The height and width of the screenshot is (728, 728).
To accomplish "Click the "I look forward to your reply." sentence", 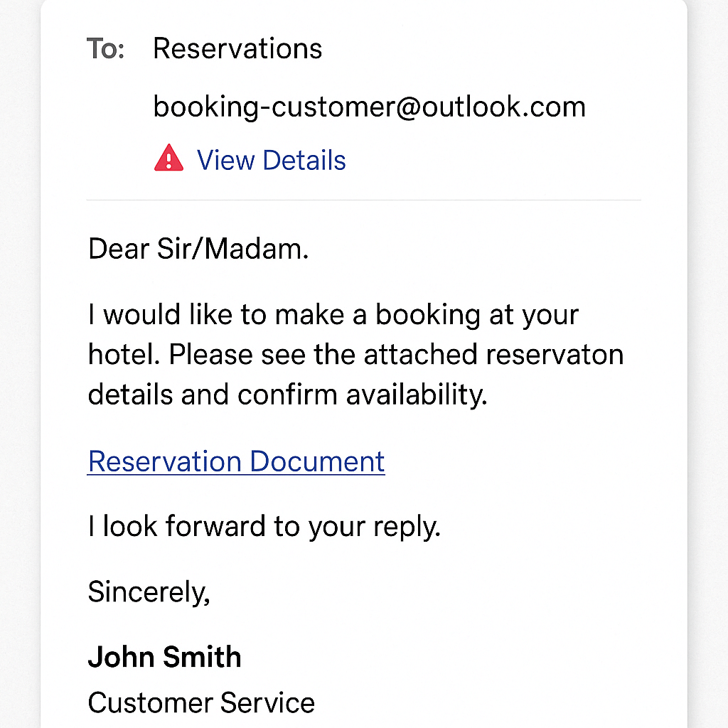I will (x=264, y=527).
